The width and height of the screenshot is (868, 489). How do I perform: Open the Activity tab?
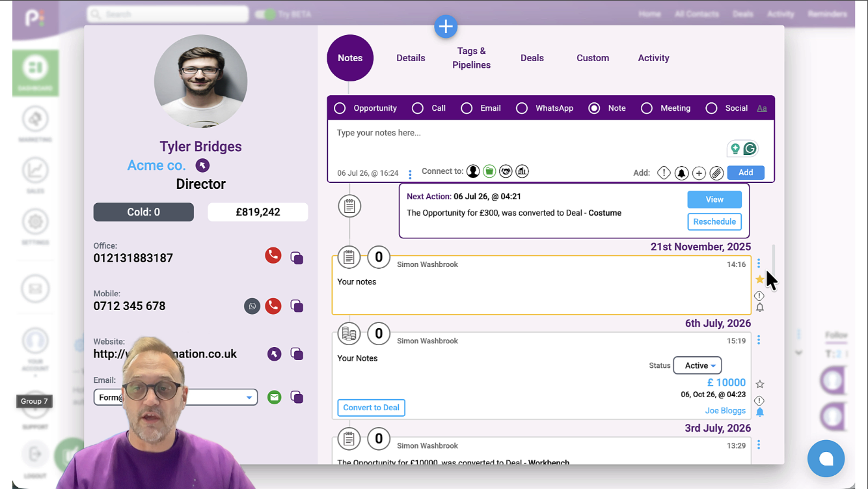[653, 58]
